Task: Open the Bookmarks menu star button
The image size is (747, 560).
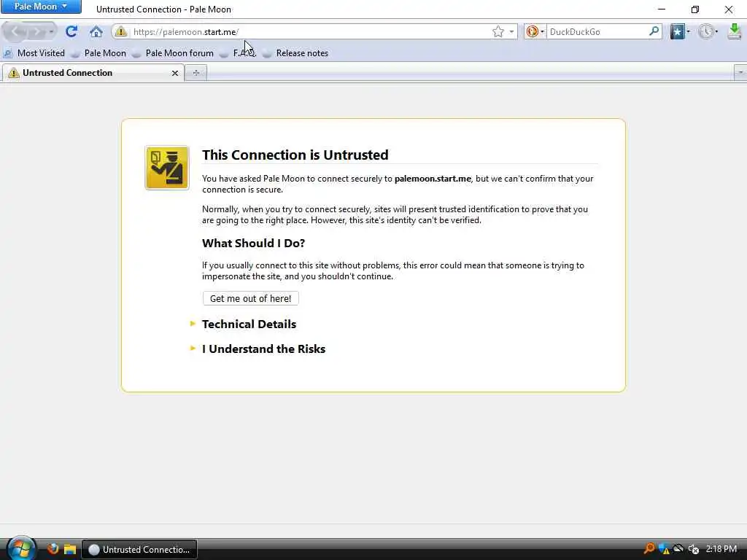Action: [681, 32]
